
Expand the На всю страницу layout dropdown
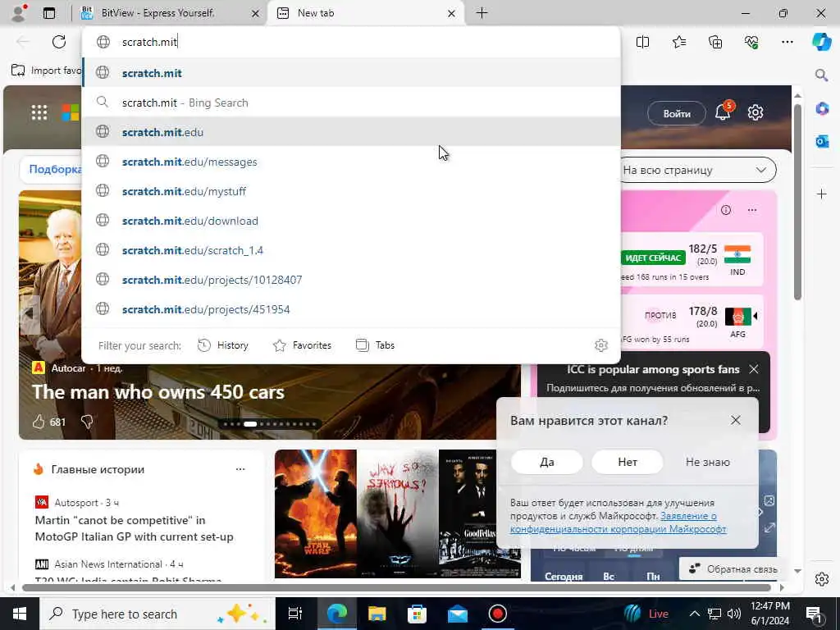click(696, 170)
